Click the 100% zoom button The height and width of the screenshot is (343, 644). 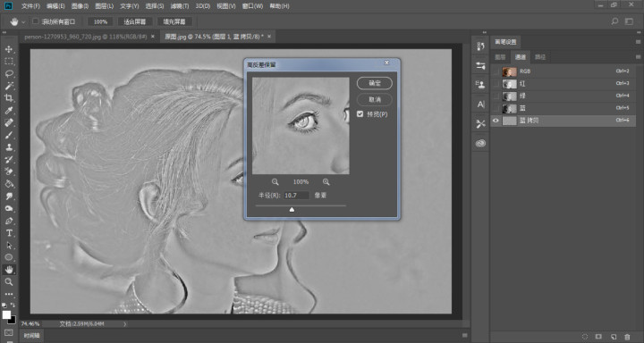pos(100,21)
